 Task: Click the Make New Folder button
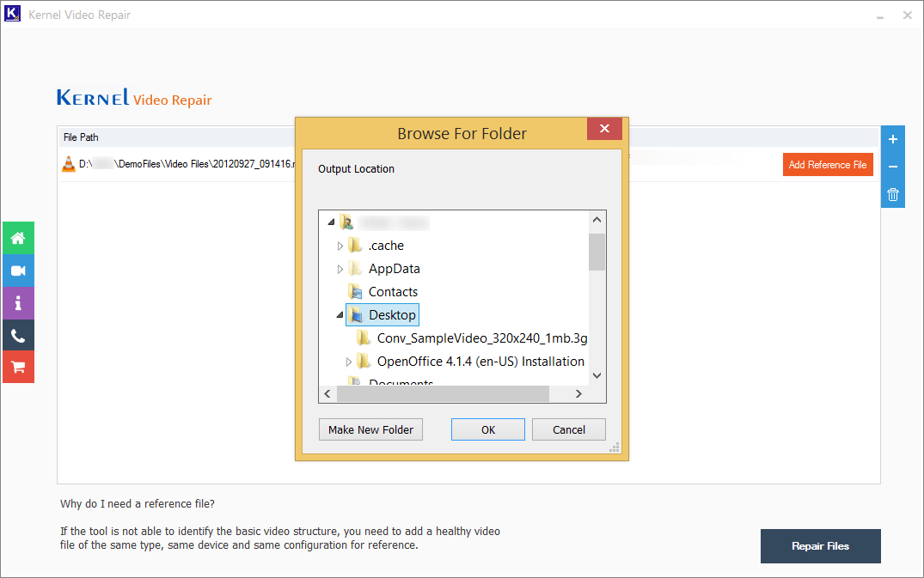click(370, 429)
